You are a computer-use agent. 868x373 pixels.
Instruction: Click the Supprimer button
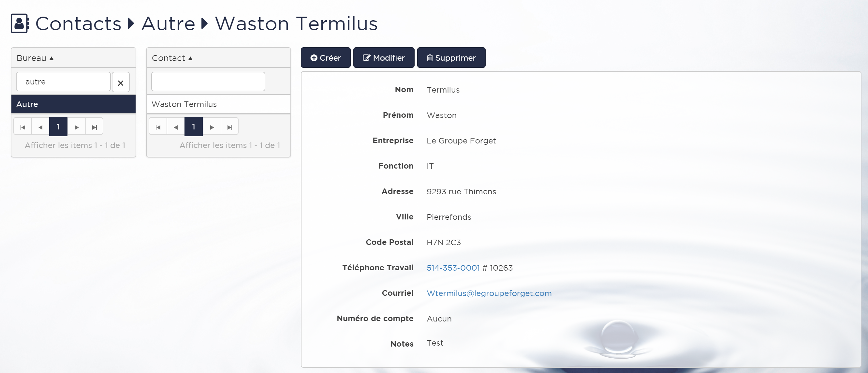click(451, 58)
